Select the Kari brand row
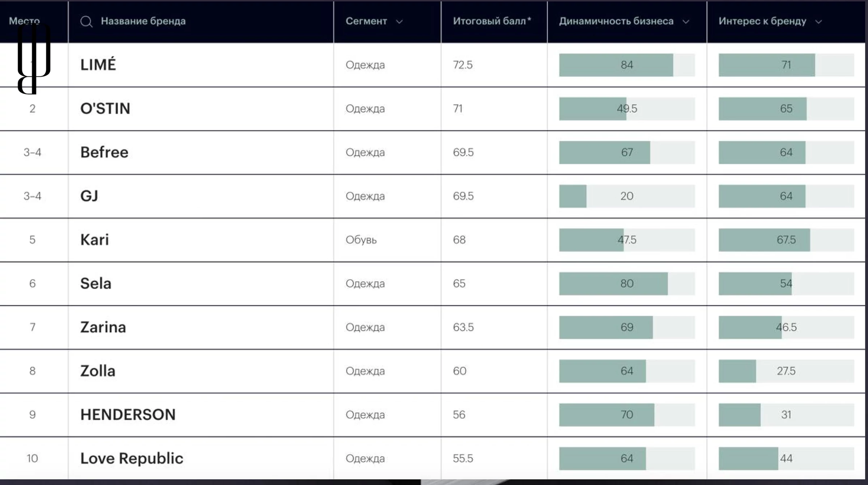The image size is (868, 485). [94, 240]
